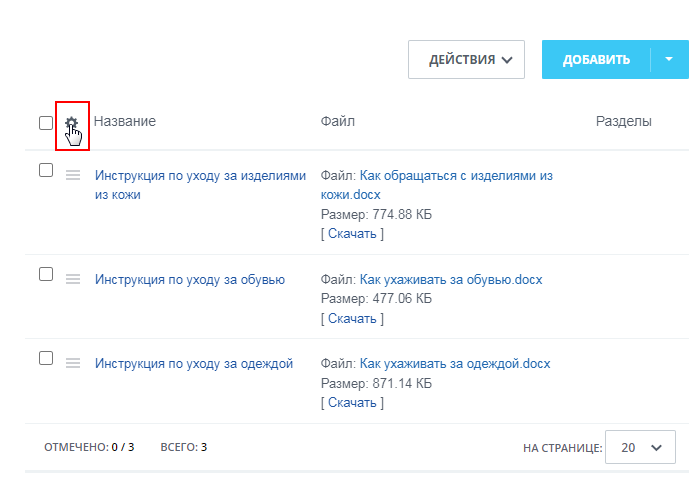The image size is (697, 485).
Task: Open Инструкция по уходу за обувью link
Action: [190, 280]
